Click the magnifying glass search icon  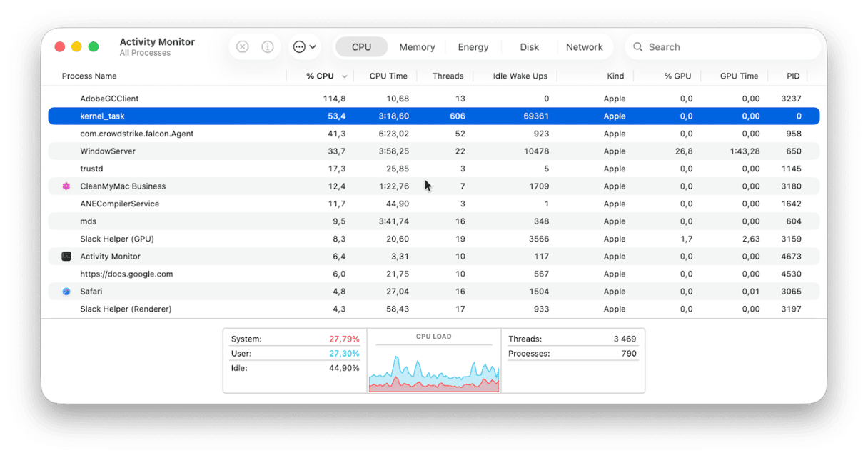pyautogui.click(x=638, y=47)
